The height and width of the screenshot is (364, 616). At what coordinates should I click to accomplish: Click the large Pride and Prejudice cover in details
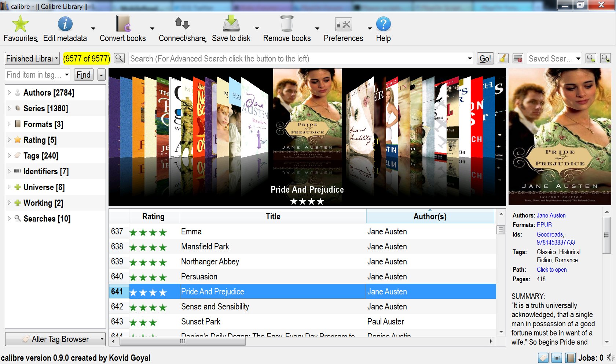click(560, 136)
